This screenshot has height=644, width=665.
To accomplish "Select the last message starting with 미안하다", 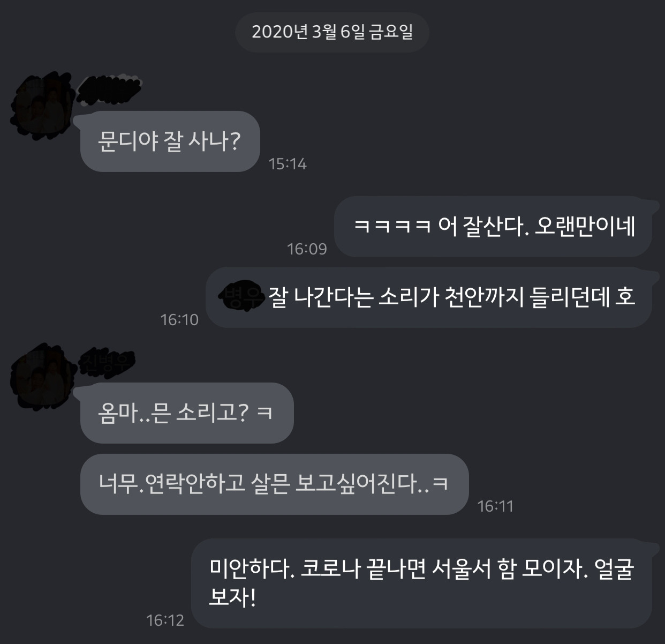I will [x=422, y=583].
